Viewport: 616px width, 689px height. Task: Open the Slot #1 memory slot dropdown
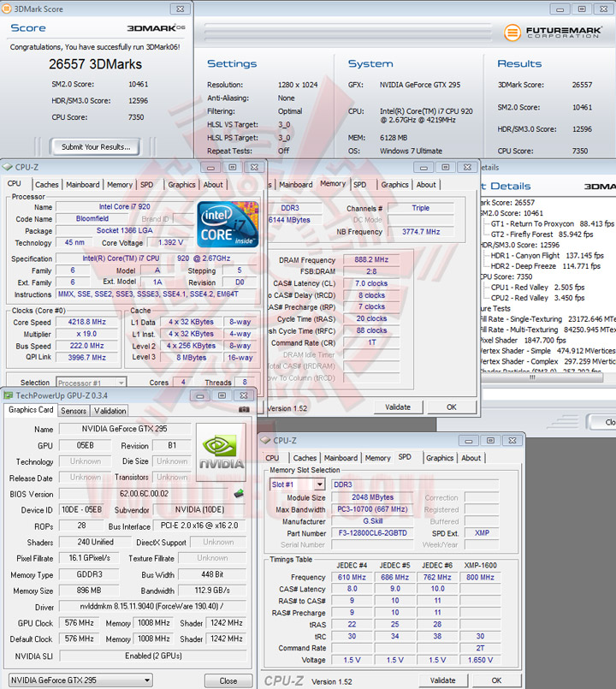297,484
